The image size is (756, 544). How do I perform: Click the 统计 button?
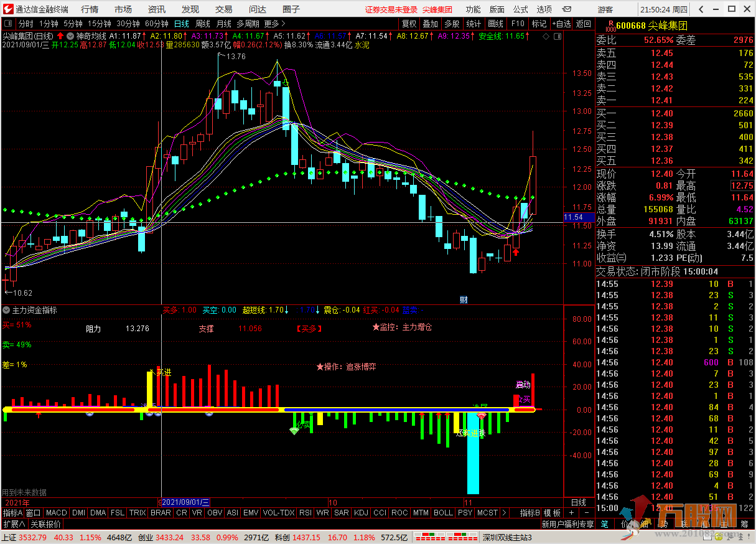pos(474,24)
